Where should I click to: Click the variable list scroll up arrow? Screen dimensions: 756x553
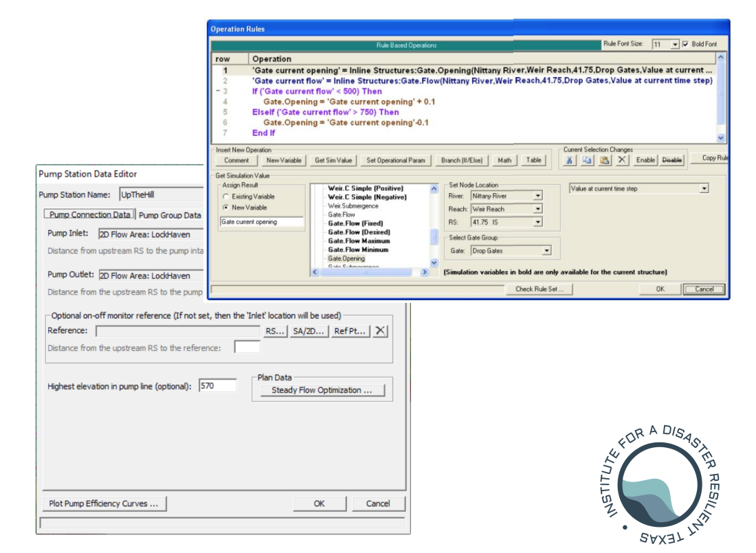434,188
